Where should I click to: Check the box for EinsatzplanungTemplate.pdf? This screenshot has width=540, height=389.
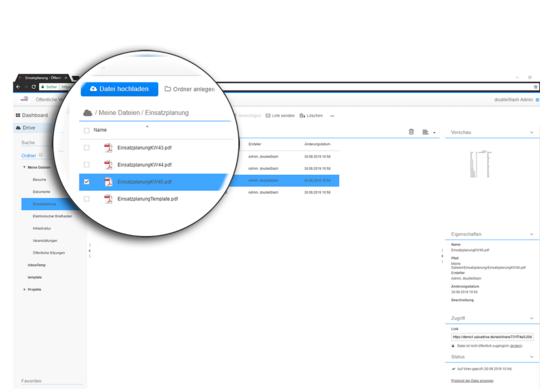[86, 199]
